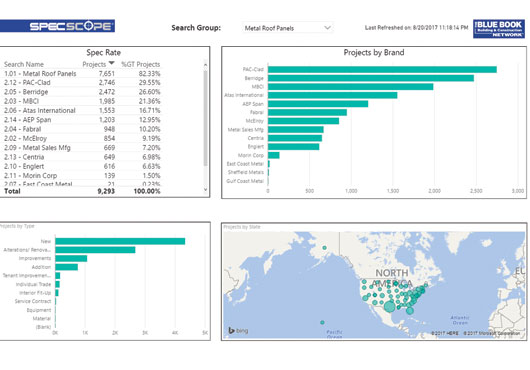Select the 2.05 - Berridge row

point(82,92)
